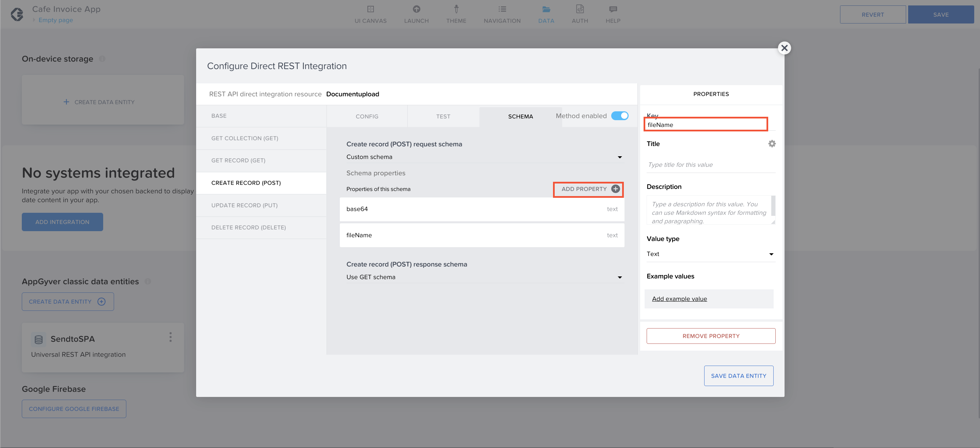980x448 pixels.
Task: Click the Title input field
Action: (x=710, y=165)
